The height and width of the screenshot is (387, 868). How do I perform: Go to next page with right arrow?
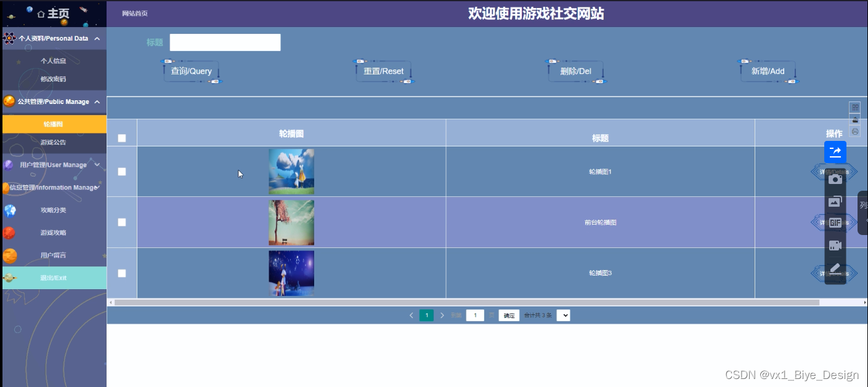pos(442,316)
